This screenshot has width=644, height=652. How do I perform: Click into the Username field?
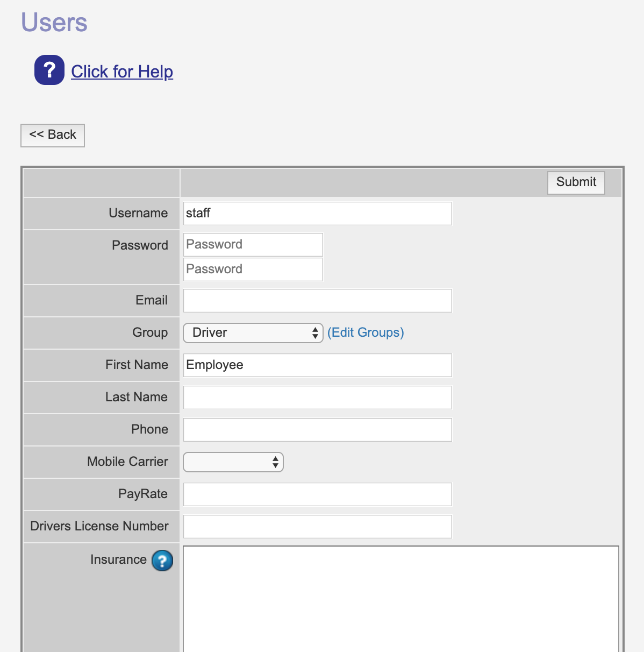click(317, 214)
